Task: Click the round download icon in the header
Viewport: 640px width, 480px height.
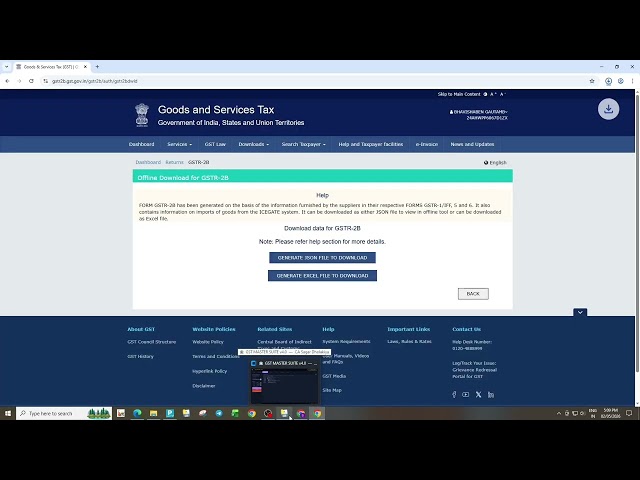Action: [x=608, y=109]
